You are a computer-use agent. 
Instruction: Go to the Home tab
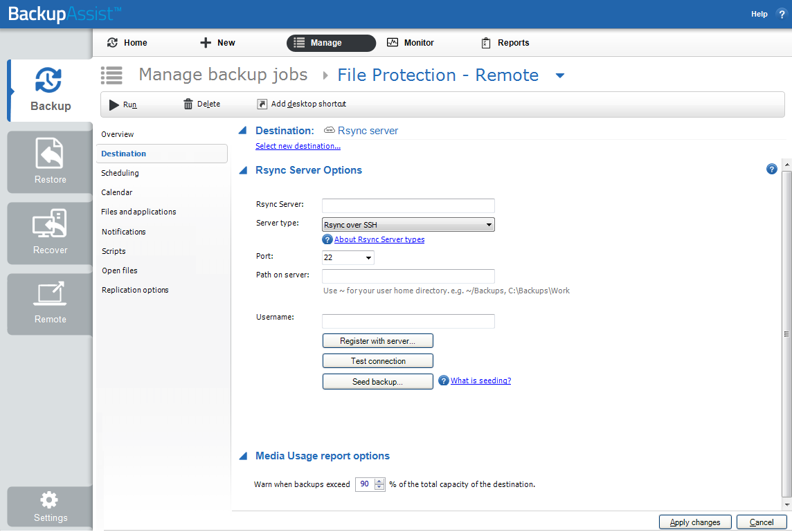coord(127,43)
